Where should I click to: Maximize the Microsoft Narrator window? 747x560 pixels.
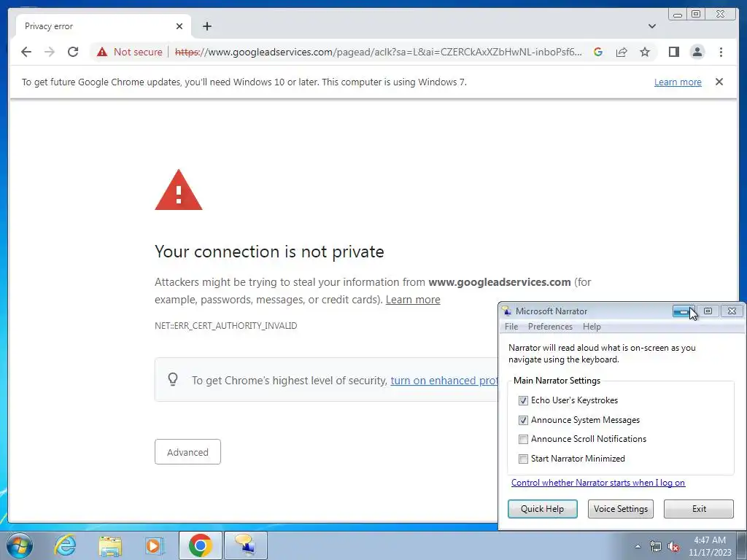(708, 311)
